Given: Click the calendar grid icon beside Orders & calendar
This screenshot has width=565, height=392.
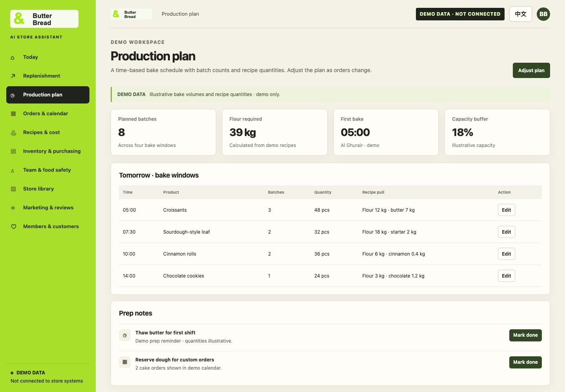Looking at the screenshot, I should (x=13, y=114).
